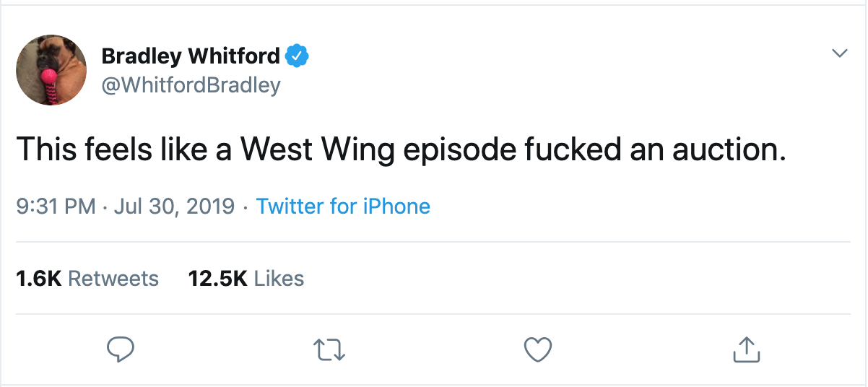The height and width of the screenshot is (387, 868).
Task: Click the 1.6K retweet count number
Action: tap(38, 279)
